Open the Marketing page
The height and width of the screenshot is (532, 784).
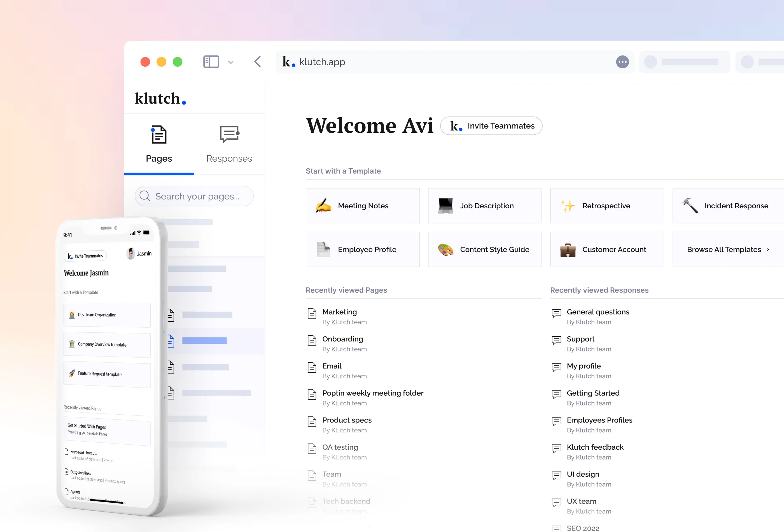click(339, 312)
